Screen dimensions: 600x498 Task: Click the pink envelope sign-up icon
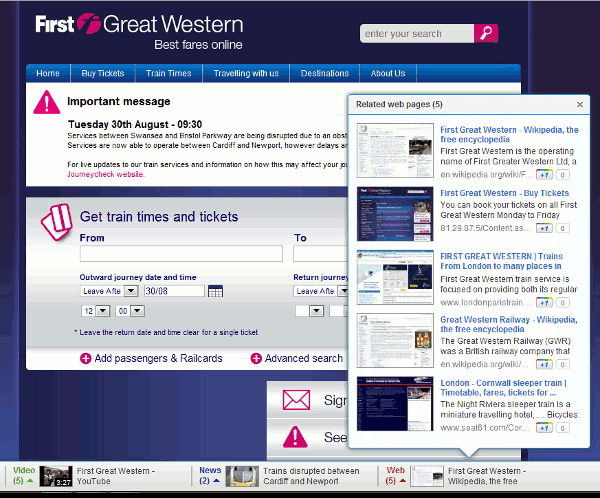296,400
